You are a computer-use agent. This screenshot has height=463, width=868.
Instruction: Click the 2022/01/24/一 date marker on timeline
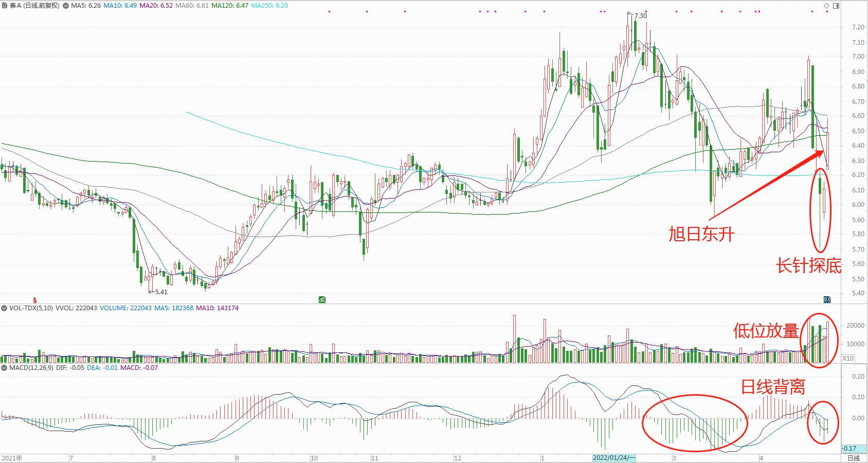614,458
